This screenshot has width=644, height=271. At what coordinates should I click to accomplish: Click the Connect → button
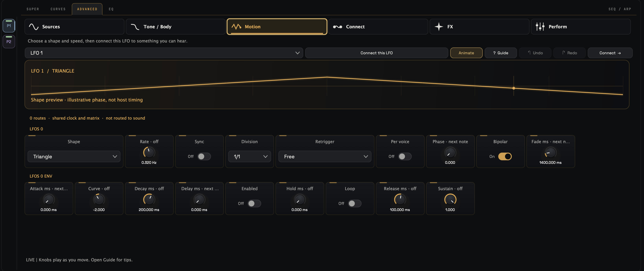point(610,53)
